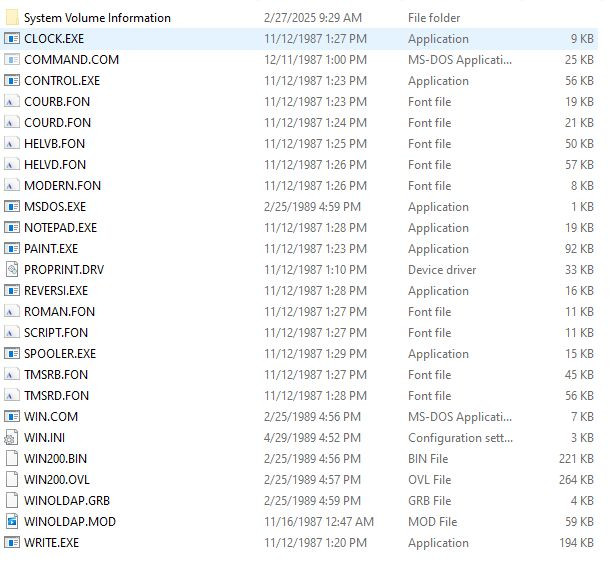Viewport: 614px width, 562px height.
Task: Click the 92 KB size value
Action: 579,249
